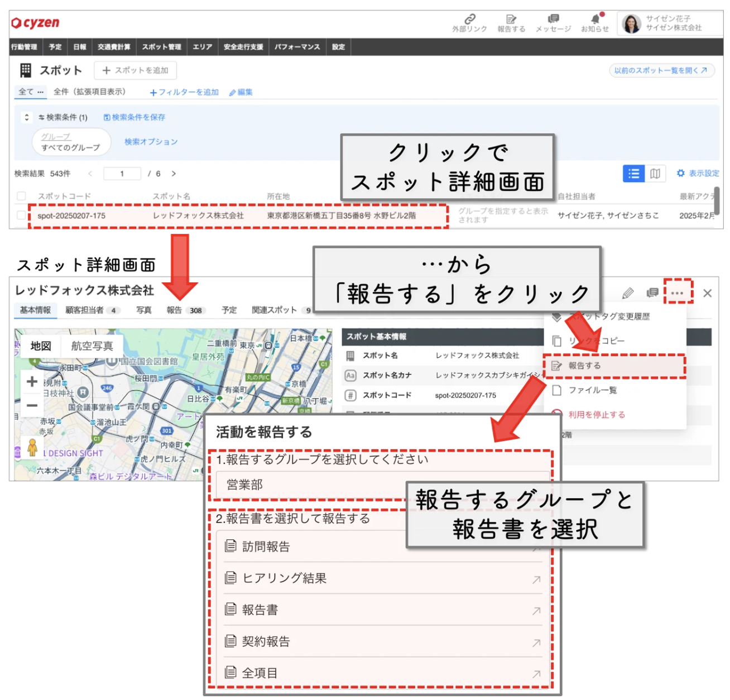
Task: Switch map to 航空写真 view
Action: pyautogui.click(x=92, y=346)
